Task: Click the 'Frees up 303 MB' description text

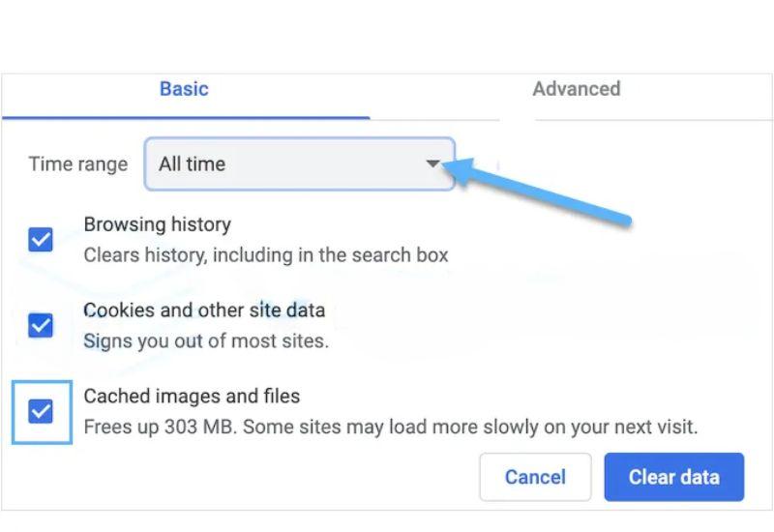Action: pyautogui.click(x=391, y=427)
